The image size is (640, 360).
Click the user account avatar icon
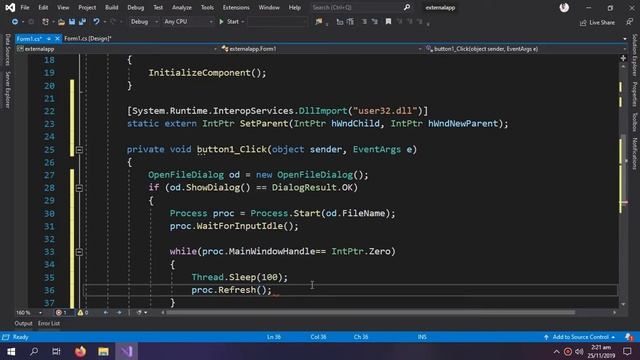[x=564, y=7]
